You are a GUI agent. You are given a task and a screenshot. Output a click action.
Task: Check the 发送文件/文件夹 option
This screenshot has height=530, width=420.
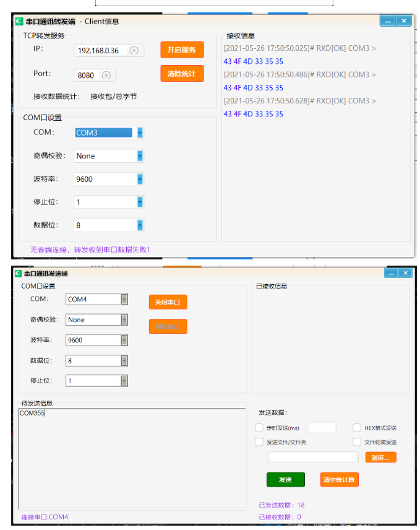[259, 442]
